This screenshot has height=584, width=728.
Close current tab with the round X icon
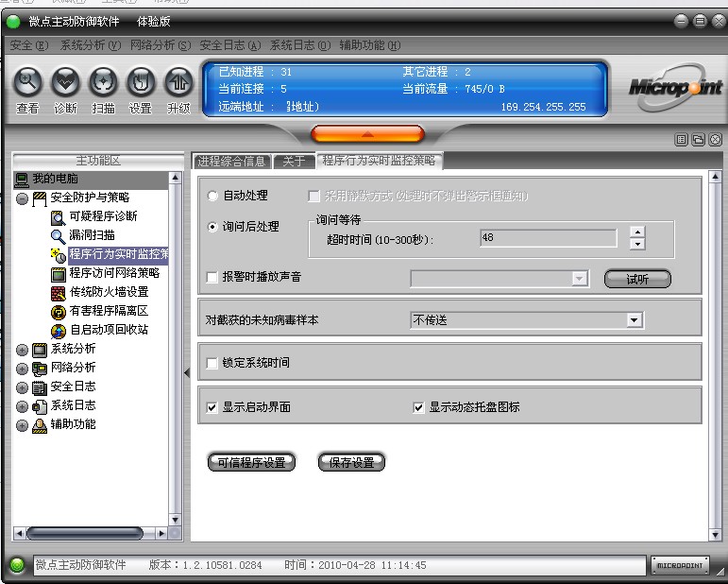(716, 139)
